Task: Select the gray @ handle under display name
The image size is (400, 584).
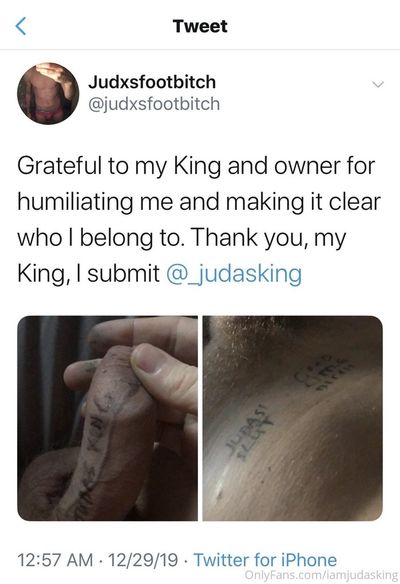Action: pos(154,104)
